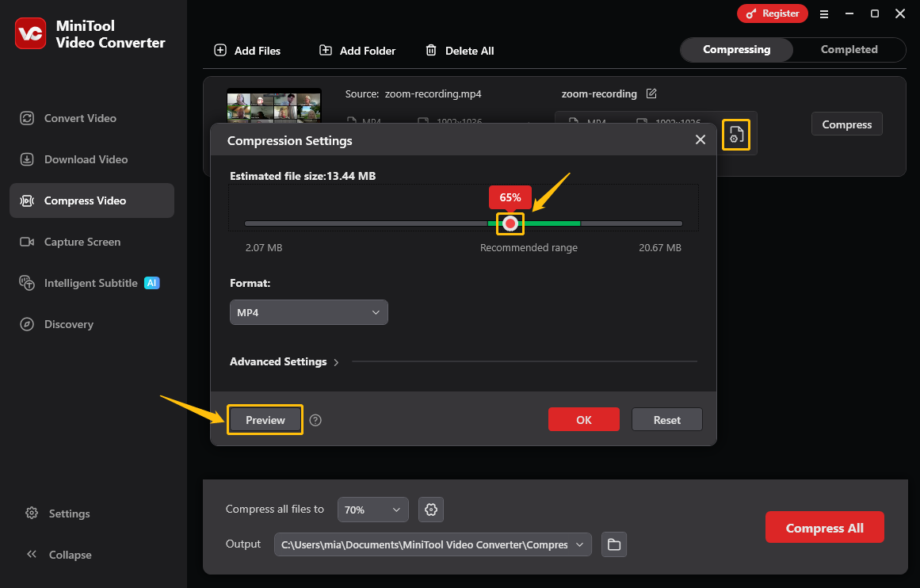Click the Add Folder icon
The image size is (920, 588).
pos(325,50)
